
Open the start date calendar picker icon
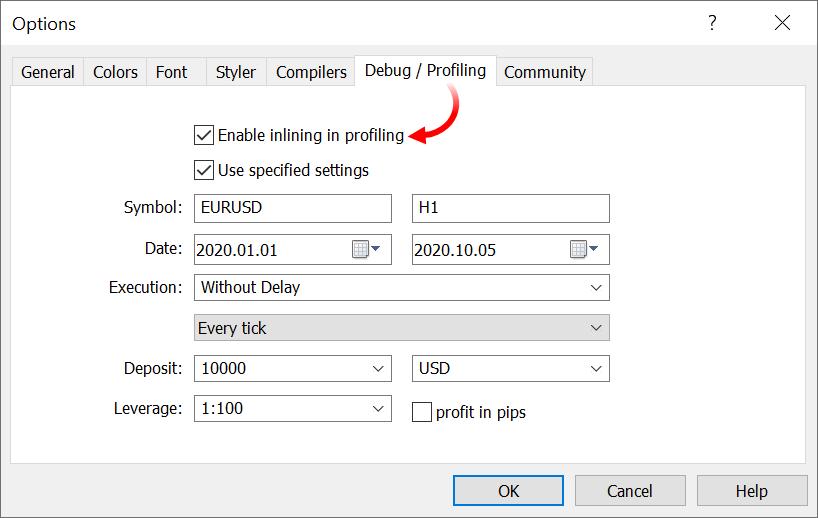coord(366,249)
